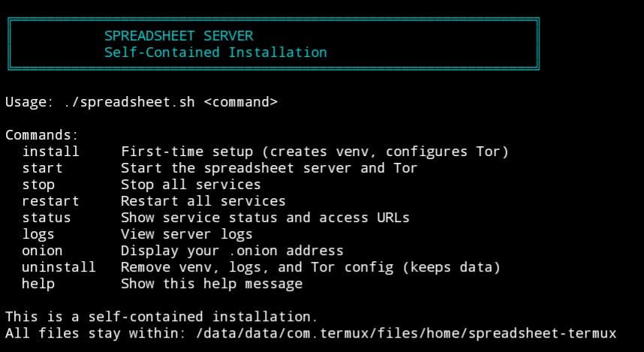Click the help command name

click(38, 284)
